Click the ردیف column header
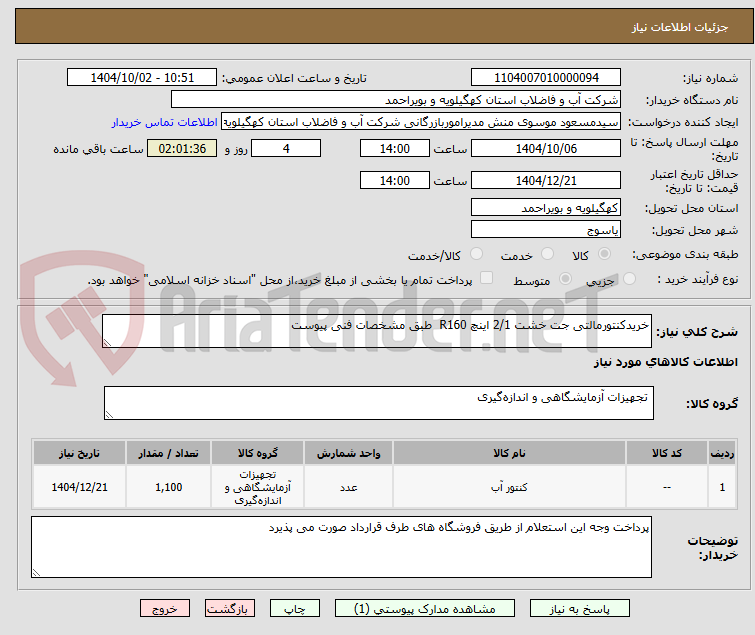 [x=722, y=453]
